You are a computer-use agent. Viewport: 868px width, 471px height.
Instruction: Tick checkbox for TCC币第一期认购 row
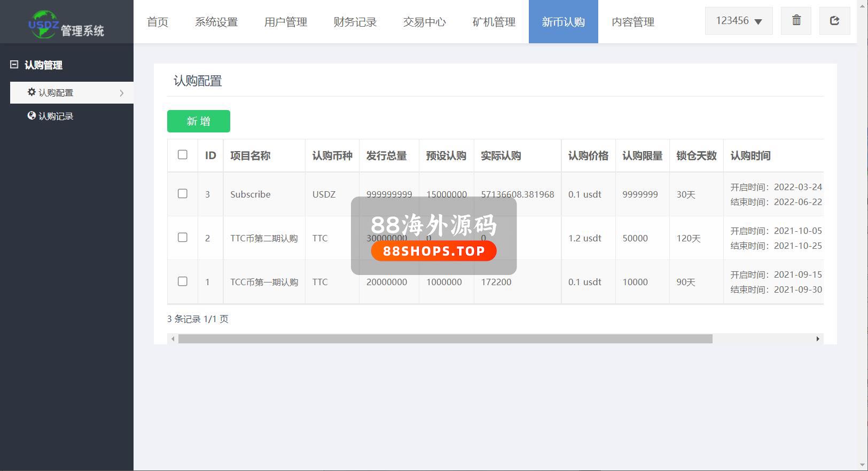[182, 281]
